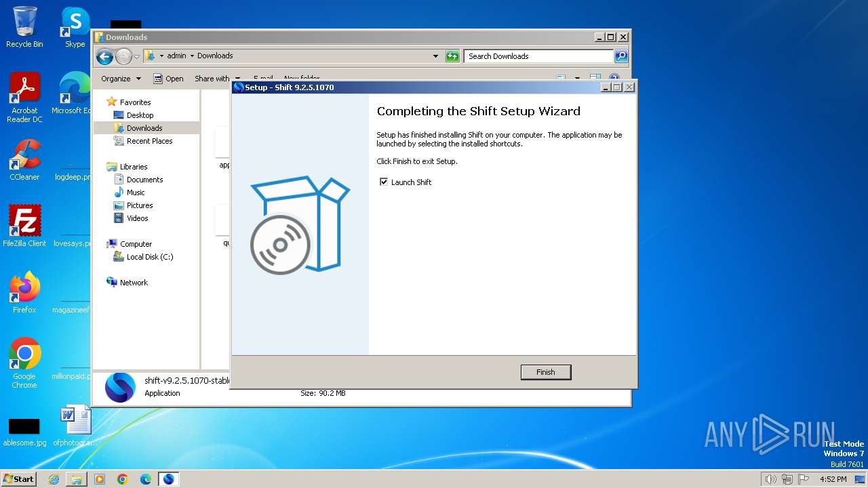Click Open in the Explorer toolbar
Image resolution: width=868 pixels, height=488 pixels.
168,79
